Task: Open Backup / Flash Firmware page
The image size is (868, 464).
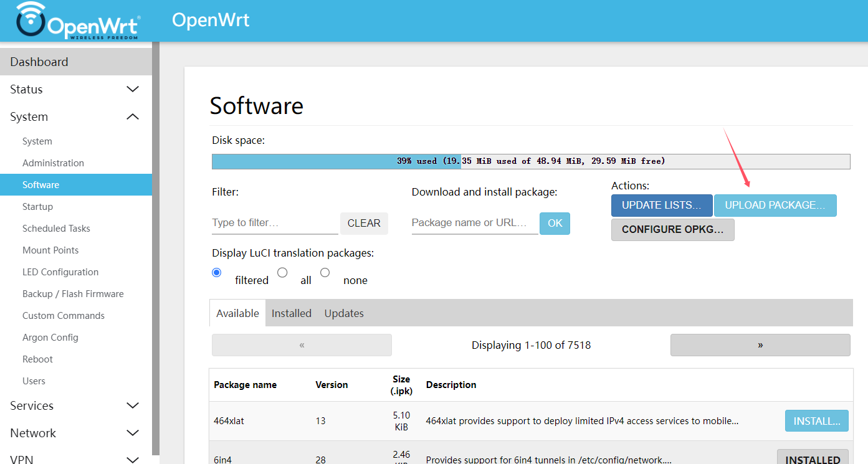Action: [73, 294]
